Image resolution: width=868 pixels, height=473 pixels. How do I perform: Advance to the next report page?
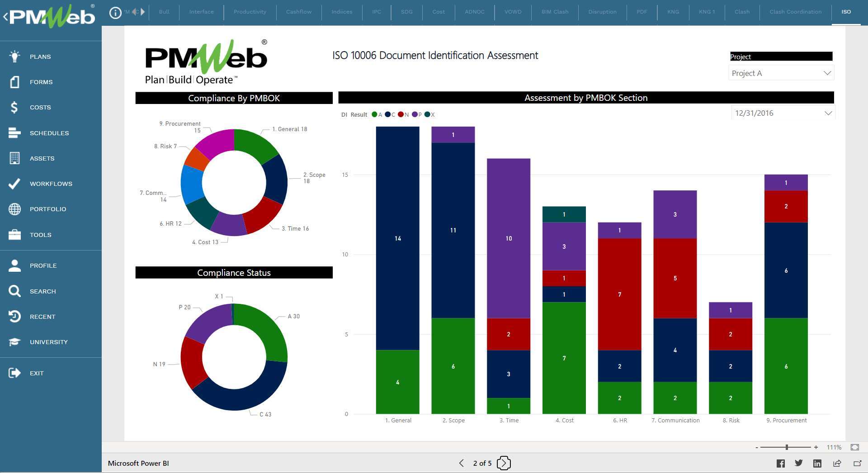pyautogui.click(x=503, y=463)
